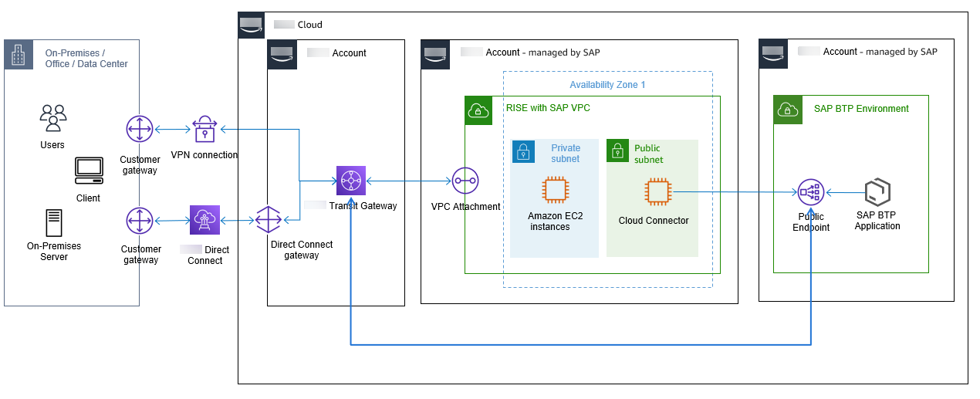Select the VPN connection padlock icon
Image resolution: width=980 pixels, height=399 pixels.
204,130
